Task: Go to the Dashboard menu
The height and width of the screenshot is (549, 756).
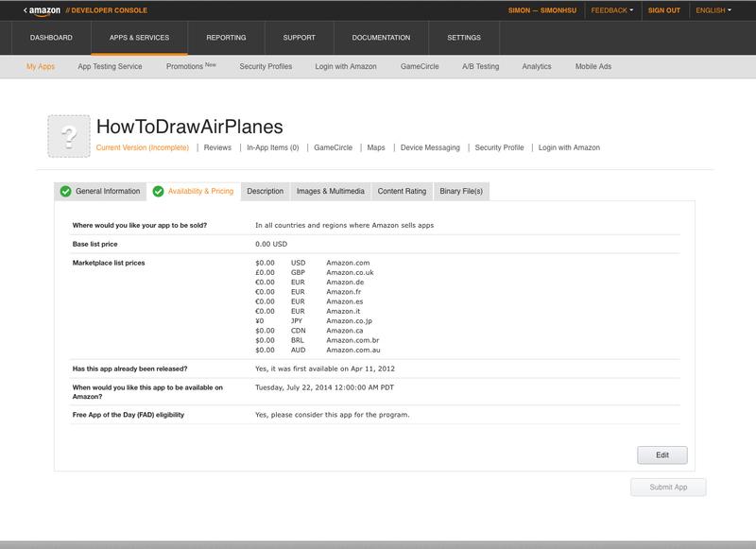Action: [x=51, y=38]
